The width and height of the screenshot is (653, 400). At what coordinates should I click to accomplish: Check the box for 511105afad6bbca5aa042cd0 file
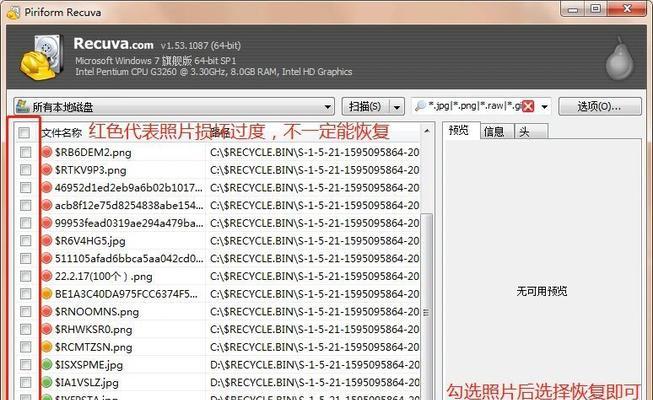(x=25, y=258)
